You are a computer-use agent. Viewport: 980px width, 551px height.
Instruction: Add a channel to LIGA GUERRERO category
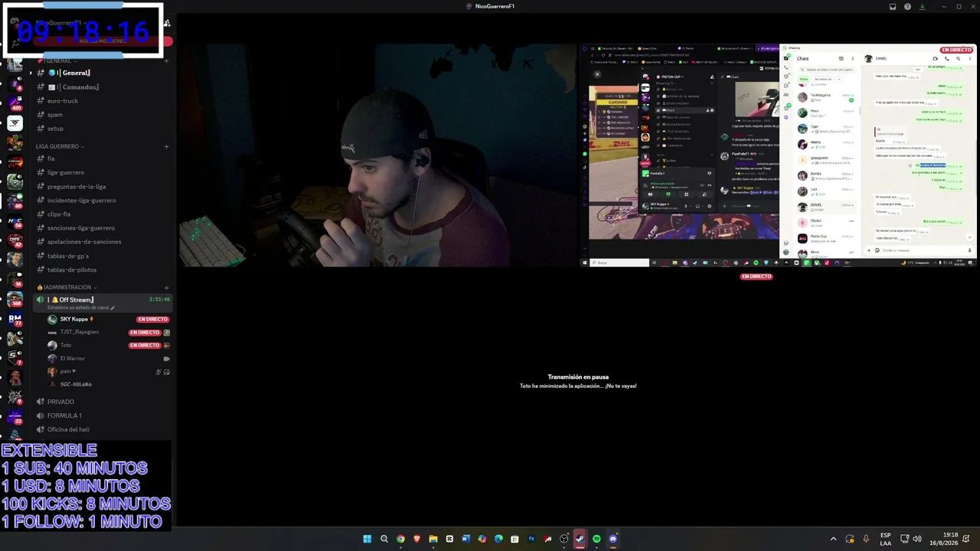(x=166, y=146)
